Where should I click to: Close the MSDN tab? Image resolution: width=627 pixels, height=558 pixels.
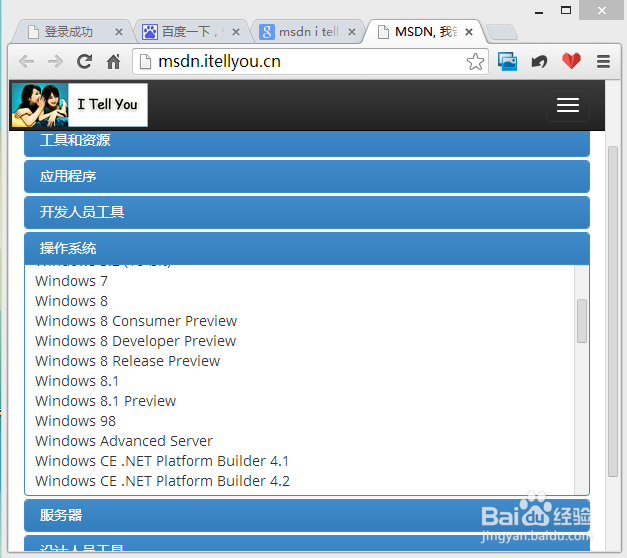coord(469,32)
